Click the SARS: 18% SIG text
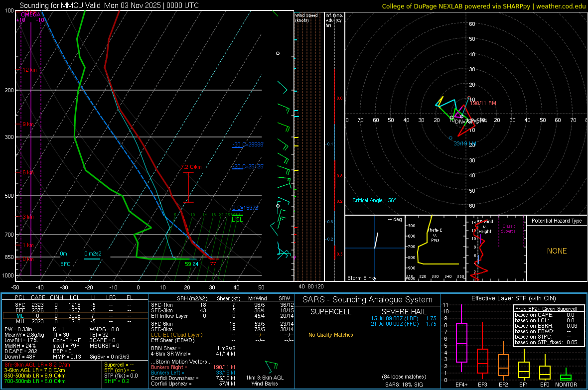This screenshot has height=390, width=588. [x=404, y=385]
